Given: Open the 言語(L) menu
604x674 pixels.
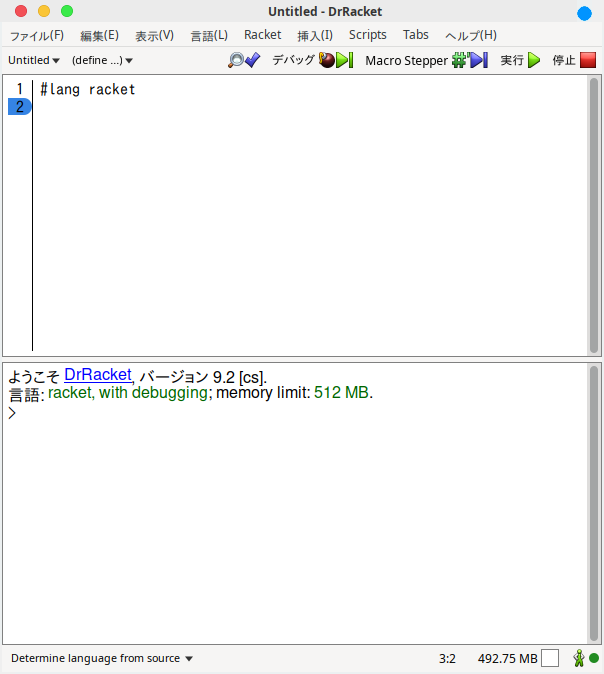Looking at the screenshot, I should tap(209, 35).
